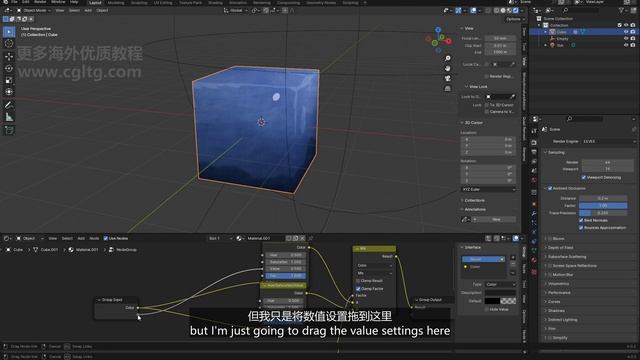
Task: Click the pan view hand icon
Action: point(448,68)
